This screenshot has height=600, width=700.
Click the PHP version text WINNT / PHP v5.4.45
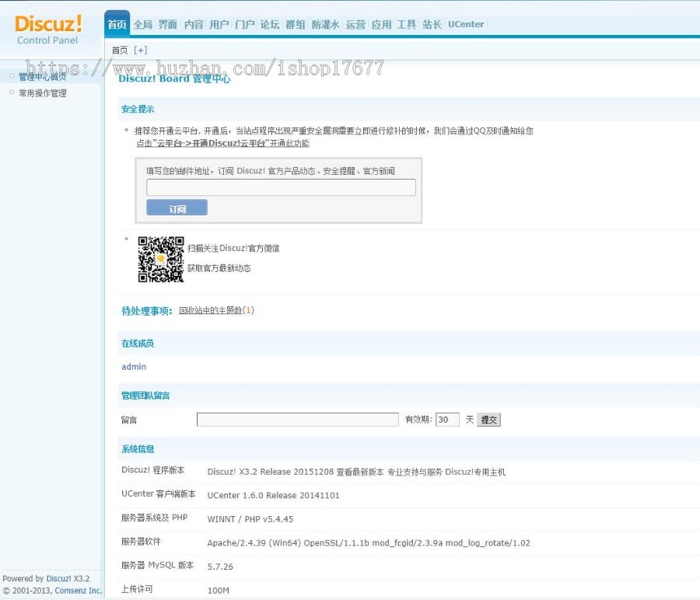(250, 519)
